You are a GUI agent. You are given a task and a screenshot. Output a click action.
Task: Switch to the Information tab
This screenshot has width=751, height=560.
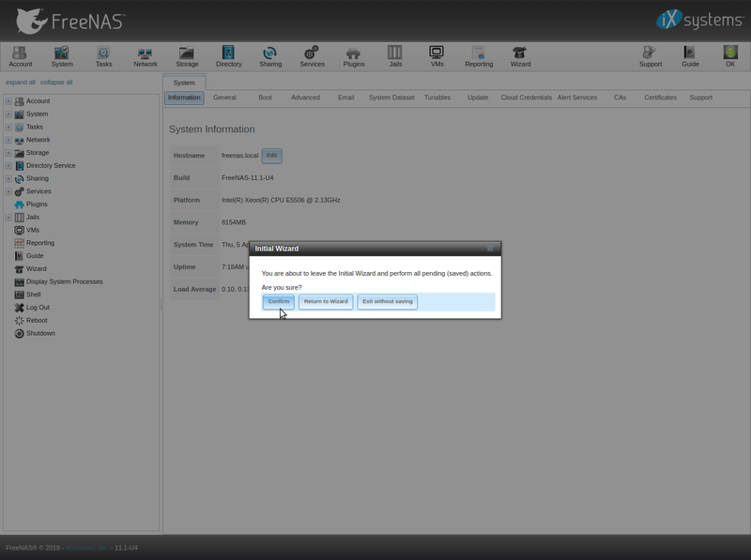(184, 98)
